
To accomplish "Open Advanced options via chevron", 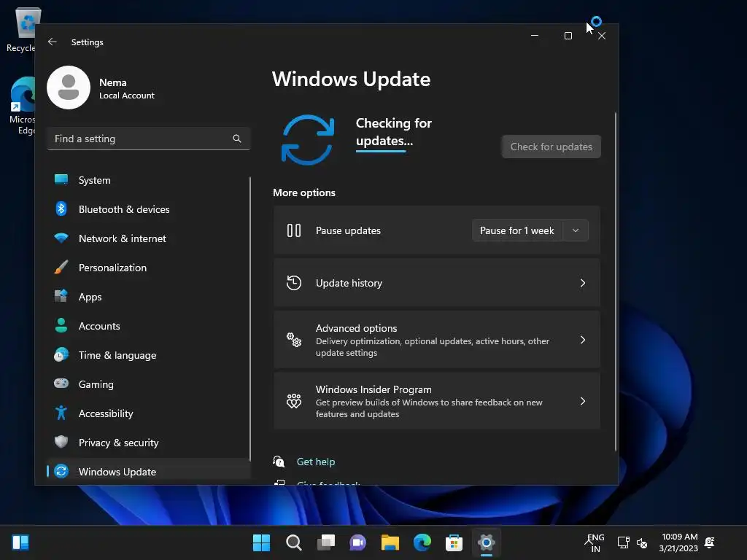I will pos(583,340).
